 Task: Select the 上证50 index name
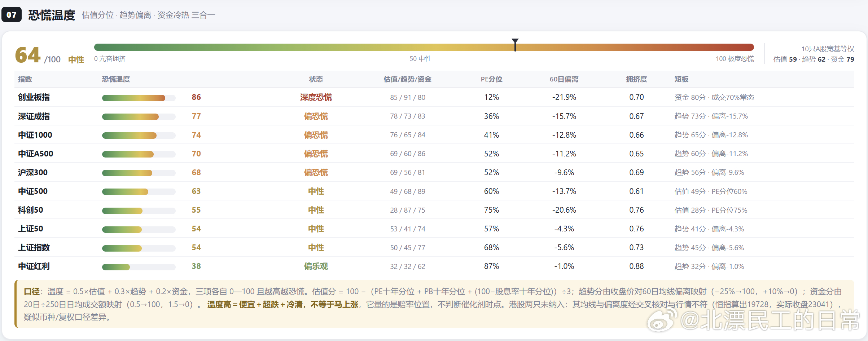click(31, 229)
